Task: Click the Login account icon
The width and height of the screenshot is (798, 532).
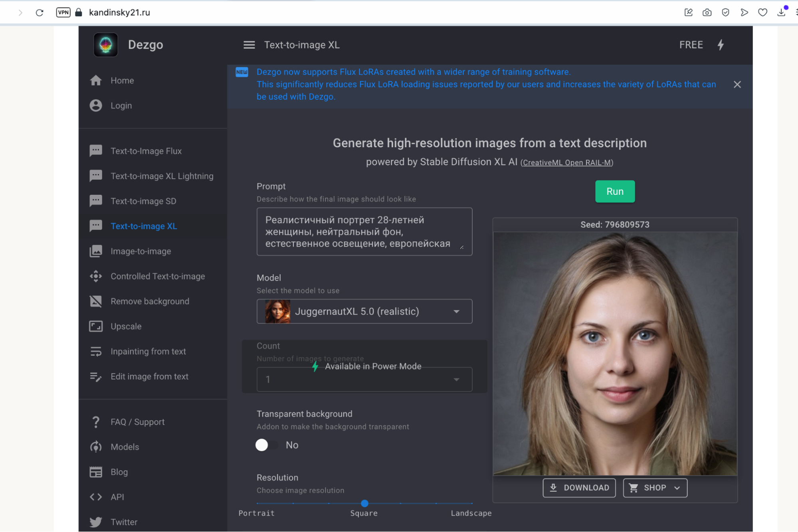Action: pos(96,105)
